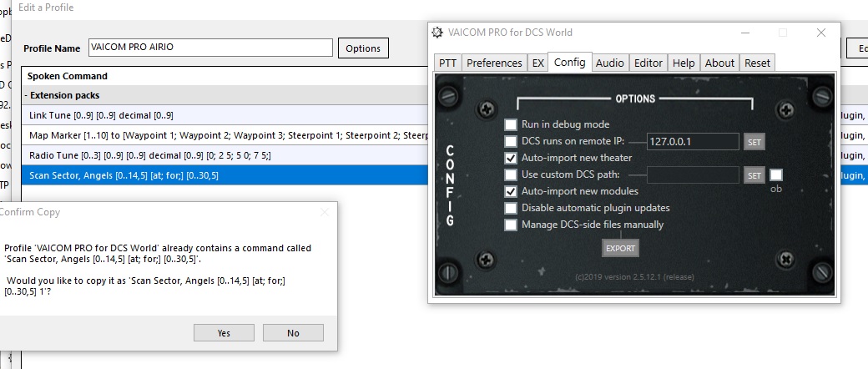
Task: Close the VAICOM PRO window
Action: click(x=821, y=33)
